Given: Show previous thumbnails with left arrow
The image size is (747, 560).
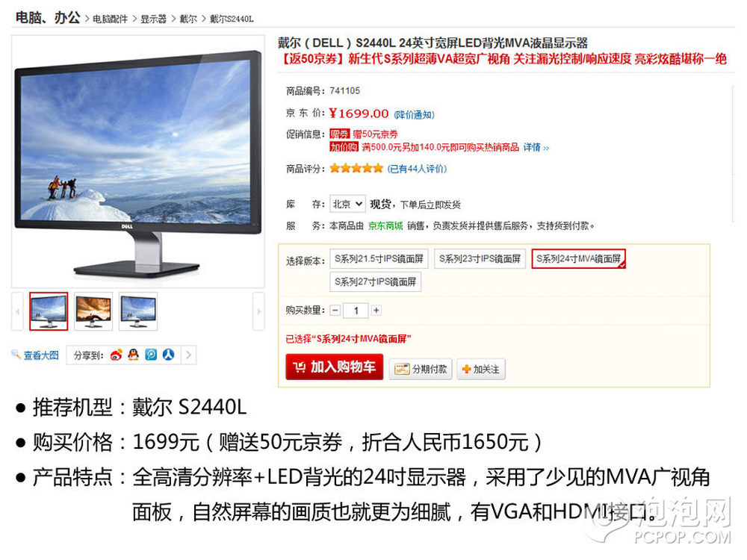Looking at the screenshot, I should click(x=18, y=311).
